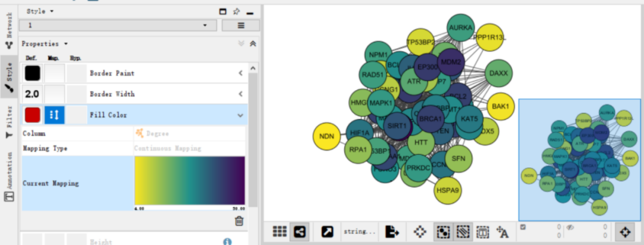This screenshot has height=245, width=644.
Task: Click the string network name button
Action: (360, 232)
